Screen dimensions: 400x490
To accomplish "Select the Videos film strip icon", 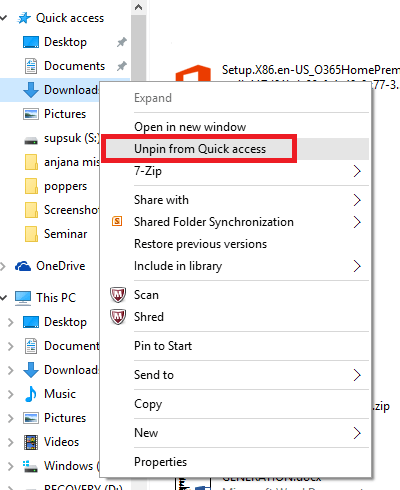I will [31, 442].
